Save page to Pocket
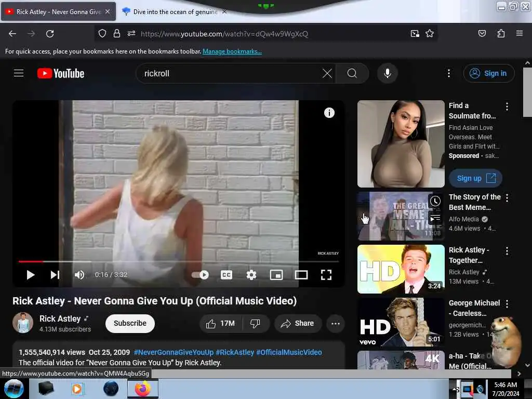This screenshot has height=399, width=532. tap(482, 34)
